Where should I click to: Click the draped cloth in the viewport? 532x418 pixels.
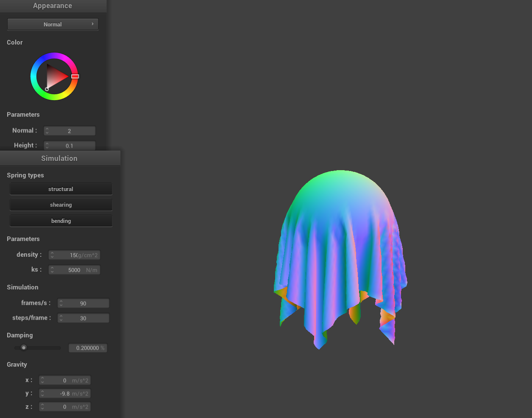coord(339,255)
